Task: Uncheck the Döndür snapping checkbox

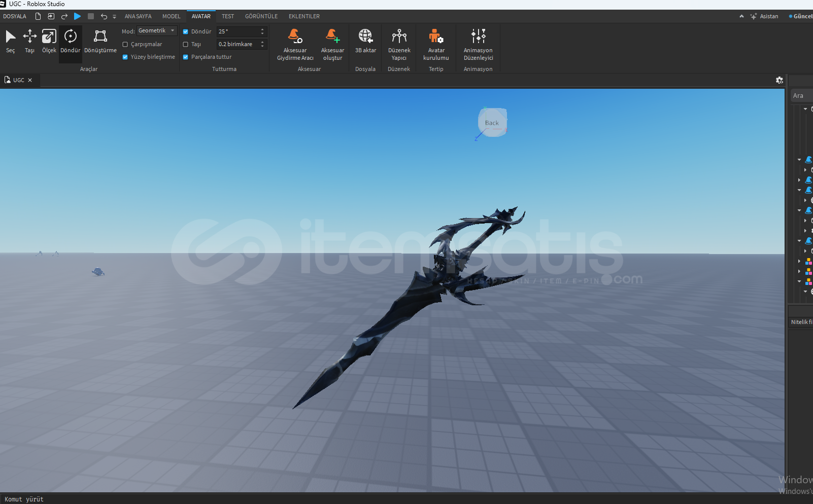Action: (186, 31)
